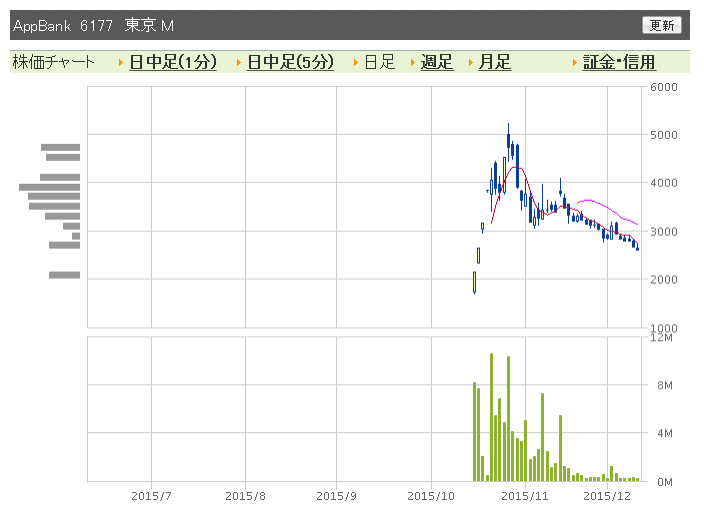Click the 更新 refresh button
Screen dimensions: 704x518
point(661,25)
